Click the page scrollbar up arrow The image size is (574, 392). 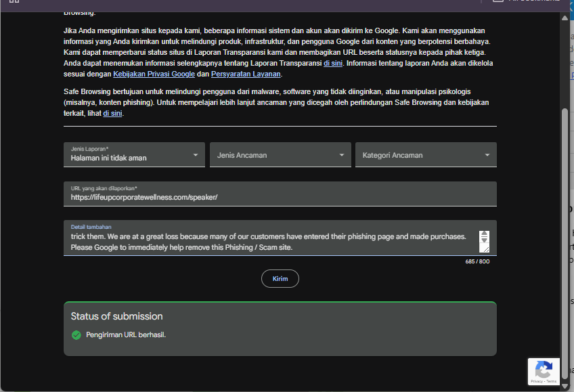point(565,18)
